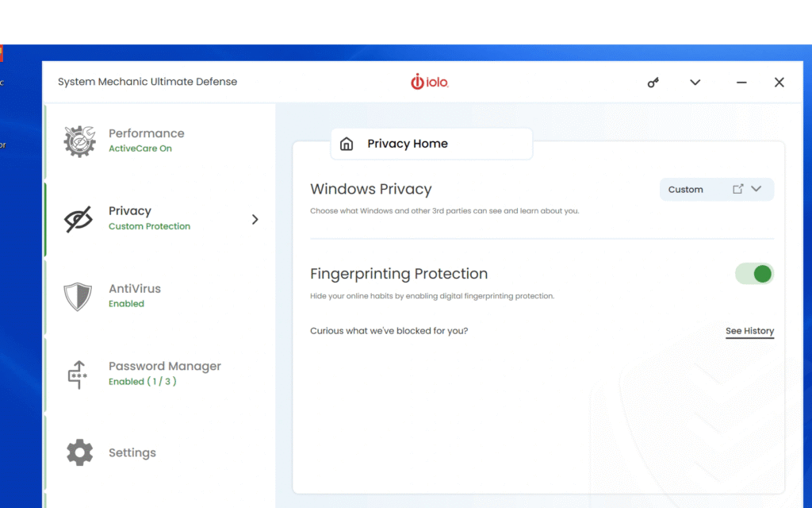Image resolution: width=812 pixels, height=508 pixels.
Task: Turn off Fingerprinting Protection switch
Action: pos(754,274)
